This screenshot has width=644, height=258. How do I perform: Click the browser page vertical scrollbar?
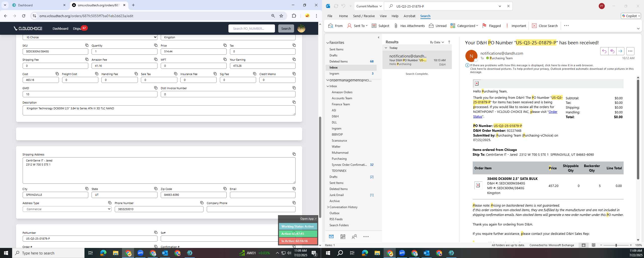pyautogui.click(x=320, y=167)
